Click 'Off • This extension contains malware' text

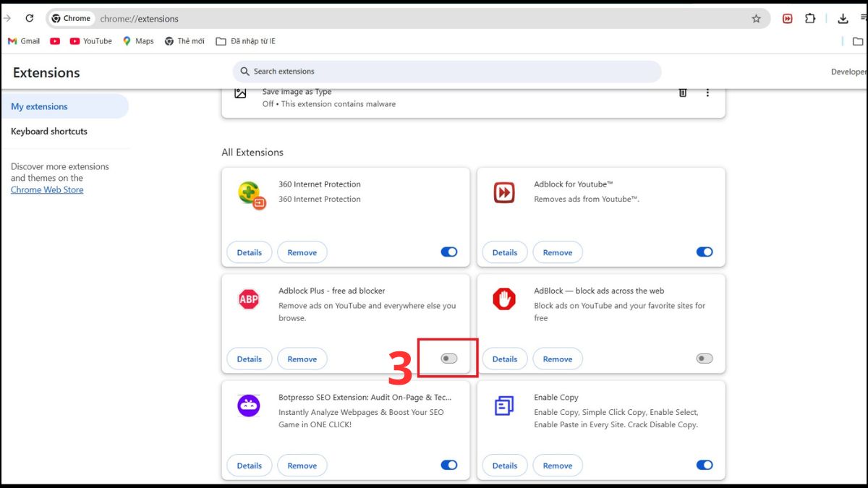pos(329,104)
